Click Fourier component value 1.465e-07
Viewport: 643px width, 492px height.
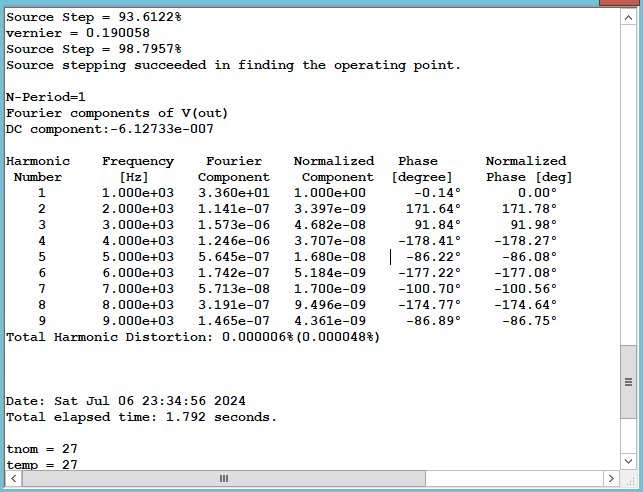234,321
